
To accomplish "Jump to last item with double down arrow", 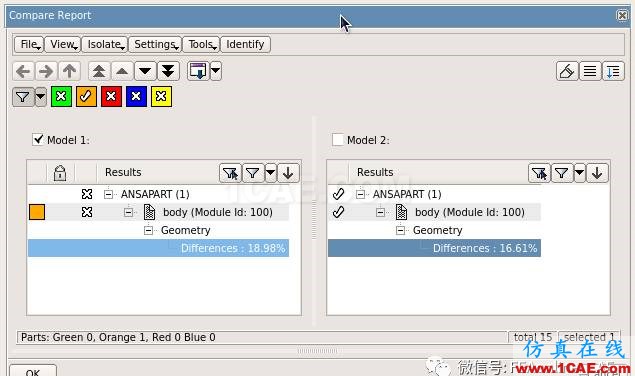I will 168,72.
